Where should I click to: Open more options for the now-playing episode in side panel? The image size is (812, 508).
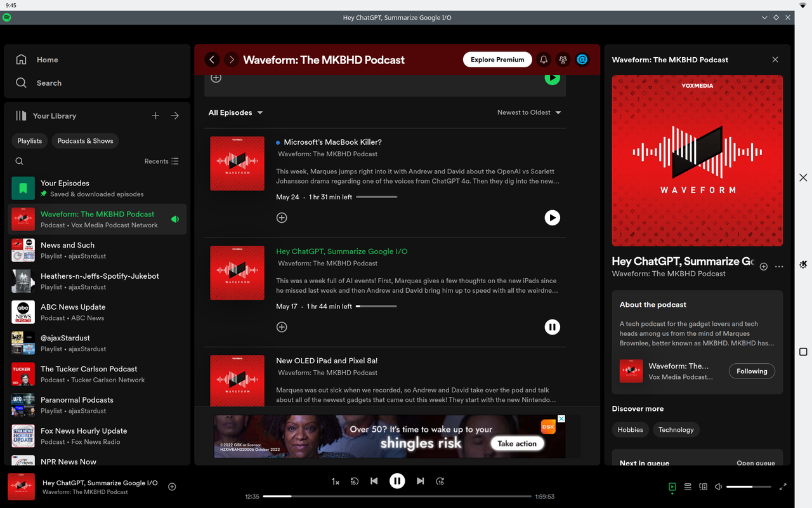pos(779,267)
